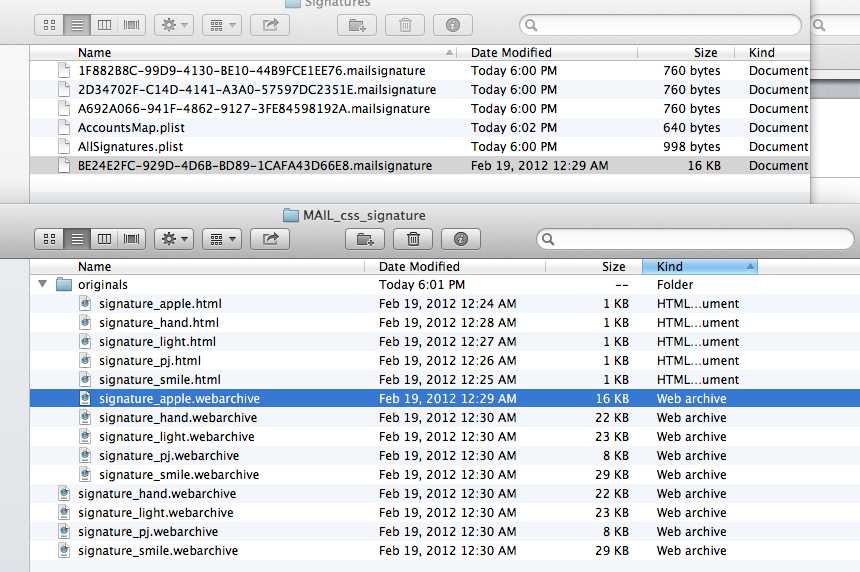Switch MAIL_css_signature window to icon view
This screenshot has height=572, width=860.
click(49, 239)
